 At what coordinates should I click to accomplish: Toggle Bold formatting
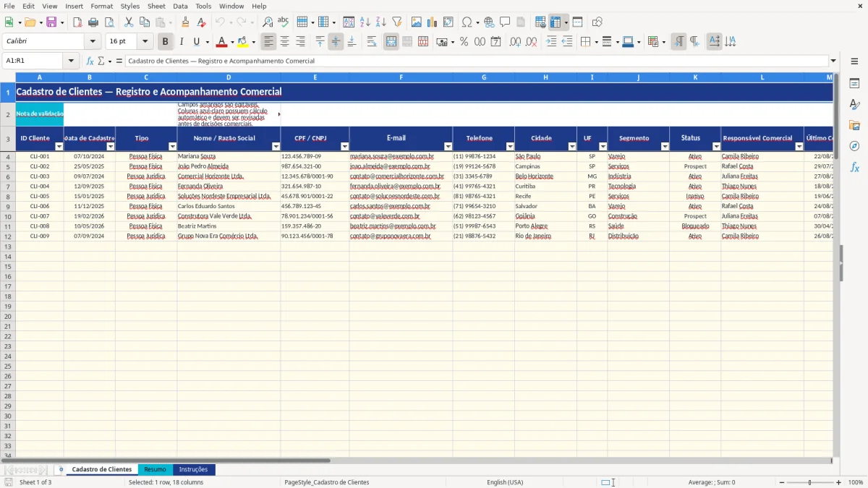166,42
